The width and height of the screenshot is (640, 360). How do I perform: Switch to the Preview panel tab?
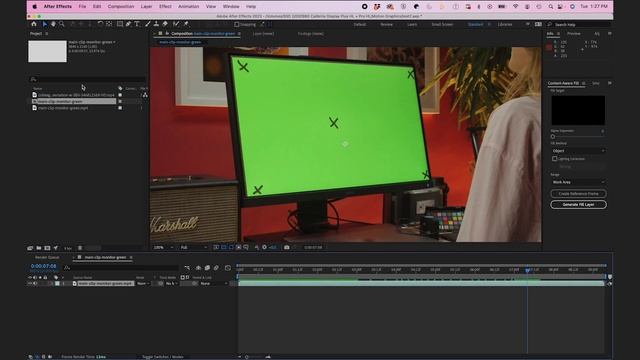point(573,33)
